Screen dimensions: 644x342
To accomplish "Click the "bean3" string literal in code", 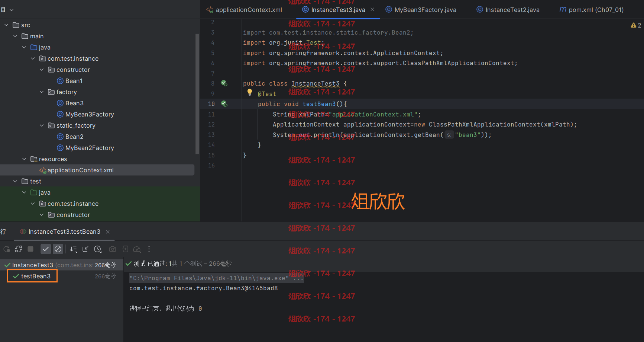I will 468,135.
